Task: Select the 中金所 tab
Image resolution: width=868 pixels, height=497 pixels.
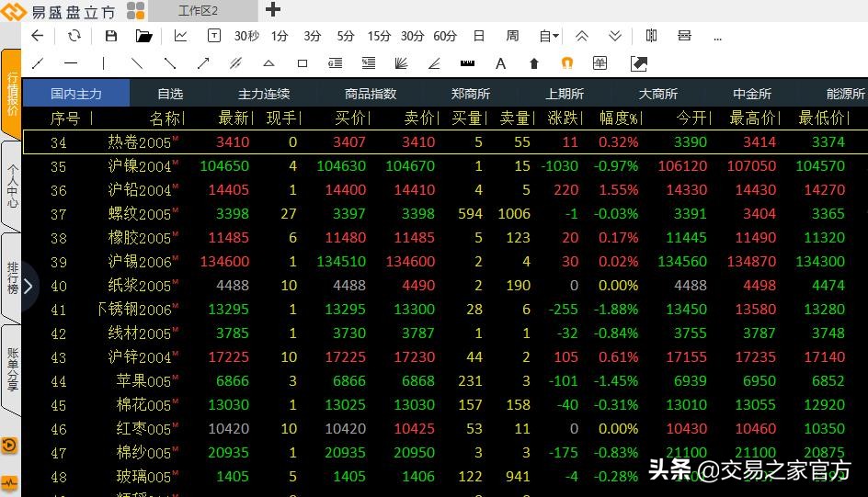Action: [x=752, y=94]
